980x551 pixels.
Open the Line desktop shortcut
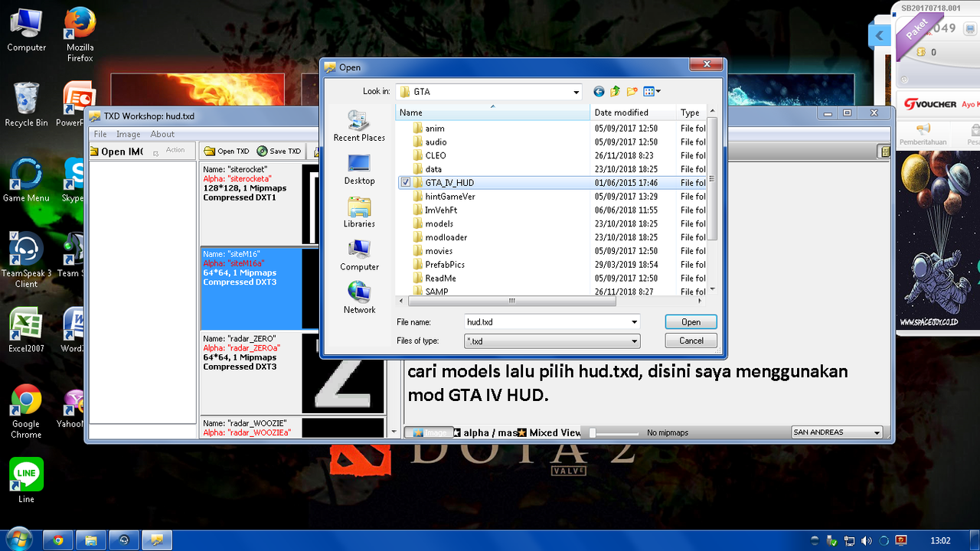click(26, 481)
